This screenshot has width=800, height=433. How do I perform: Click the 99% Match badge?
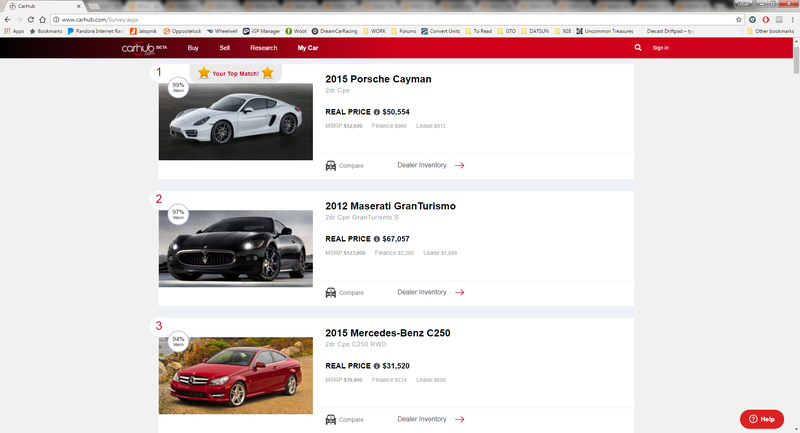pyautogui.click(x=178, y=87)
